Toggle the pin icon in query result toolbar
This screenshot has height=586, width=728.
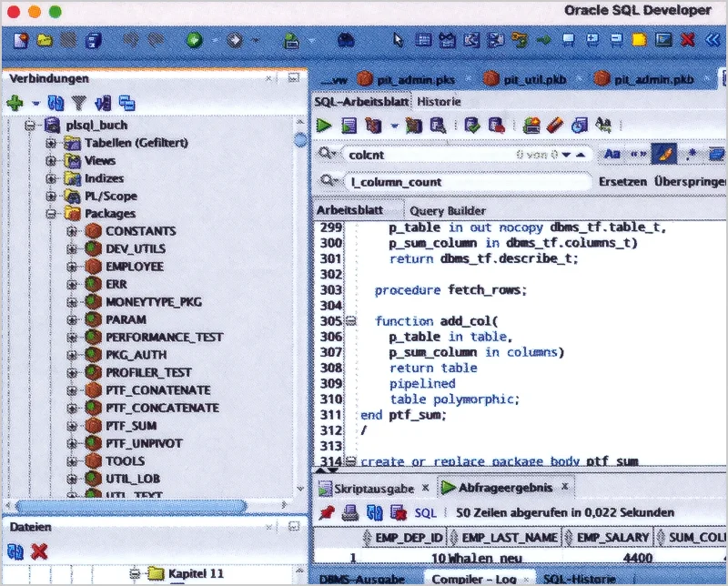pyautogui.click(x=327, y=512)
